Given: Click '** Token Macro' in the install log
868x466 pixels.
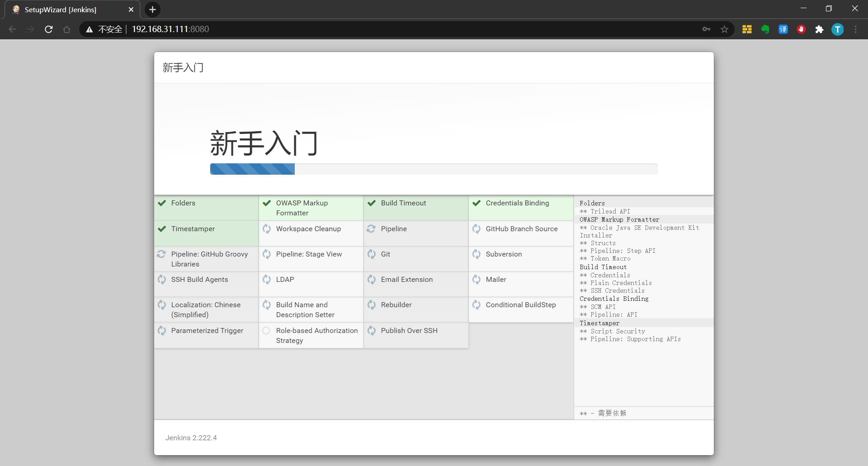Looking at the screenshot, I should (x=605, y=258).
